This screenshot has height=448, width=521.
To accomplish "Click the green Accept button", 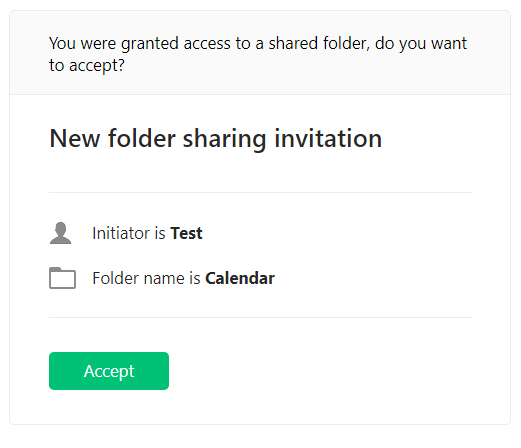I will (x=109, y=371).
